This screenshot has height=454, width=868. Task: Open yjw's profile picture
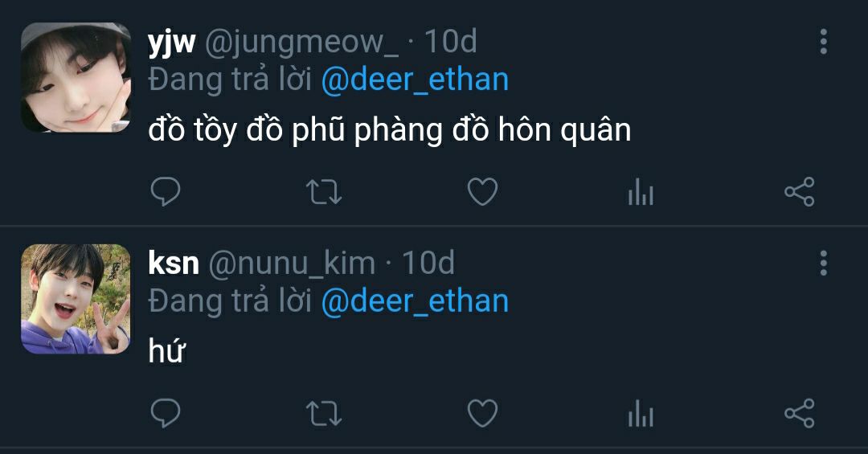coord(76,77)
